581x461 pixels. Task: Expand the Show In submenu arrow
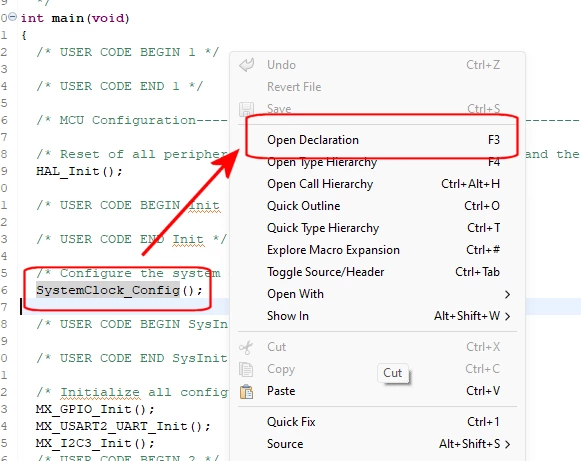(x=507, y=316)
